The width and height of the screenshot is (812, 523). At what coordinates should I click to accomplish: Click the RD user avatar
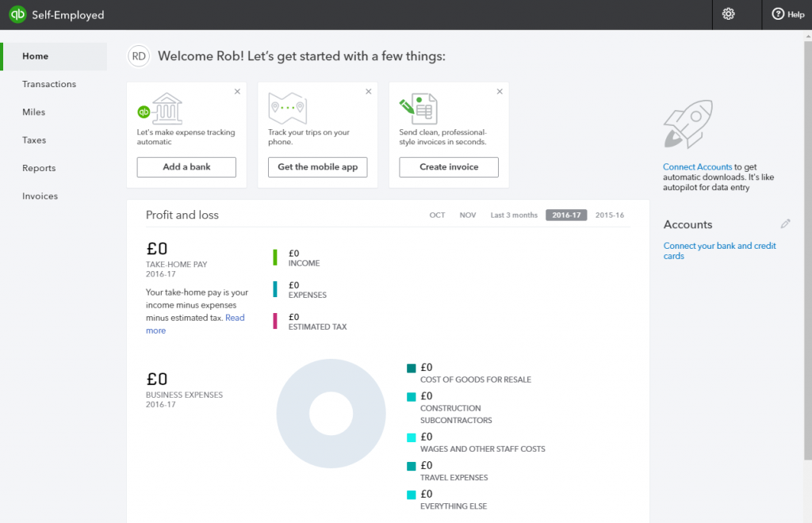tap(139, 56)
